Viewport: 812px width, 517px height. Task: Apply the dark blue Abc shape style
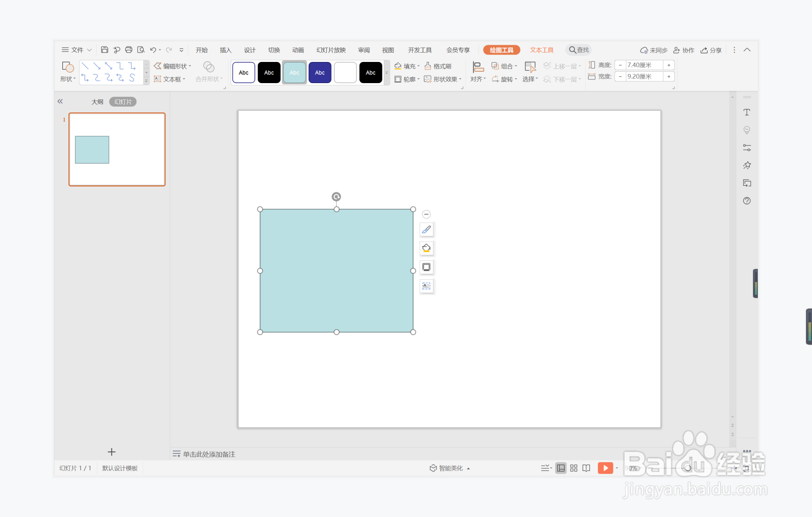click(x=320, y=73)
